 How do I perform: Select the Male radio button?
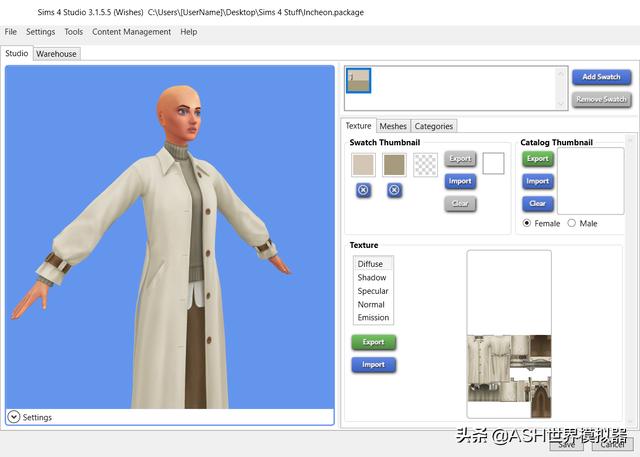(572, 223)
